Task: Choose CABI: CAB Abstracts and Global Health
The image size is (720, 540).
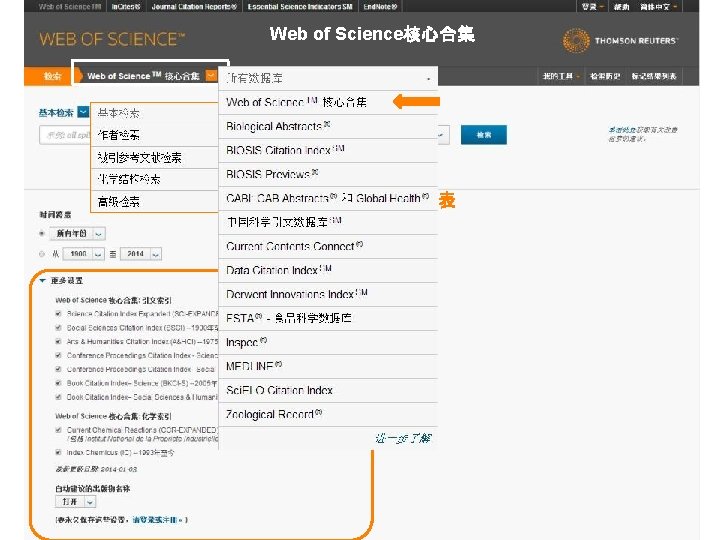Action: (x=328, y=198)
